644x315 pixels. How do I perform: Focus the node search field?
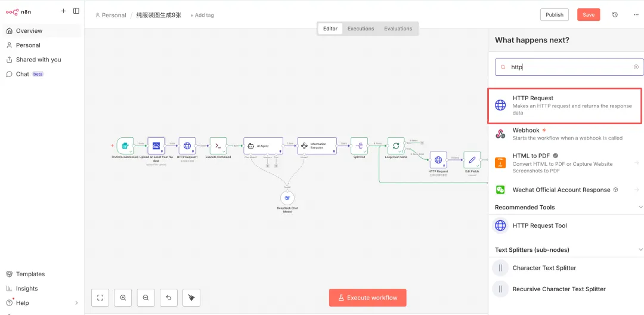(x=569, y=67)
